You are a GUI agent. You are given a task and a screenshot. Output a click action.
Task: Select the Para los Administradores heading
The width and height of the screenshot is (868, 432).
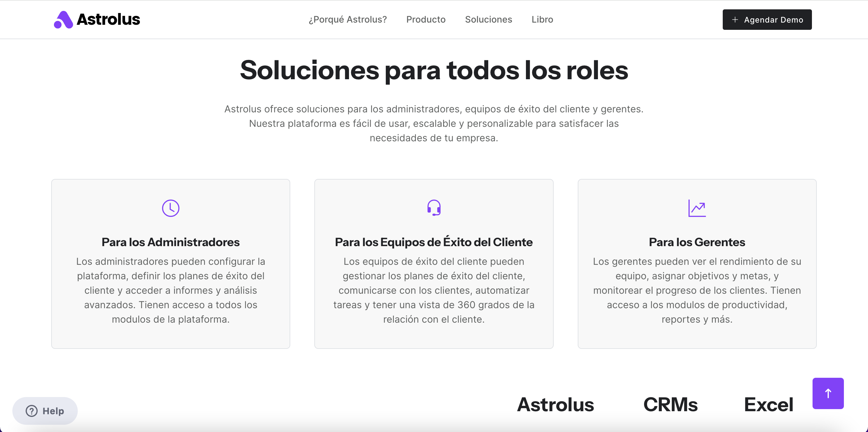click(171, 242)
